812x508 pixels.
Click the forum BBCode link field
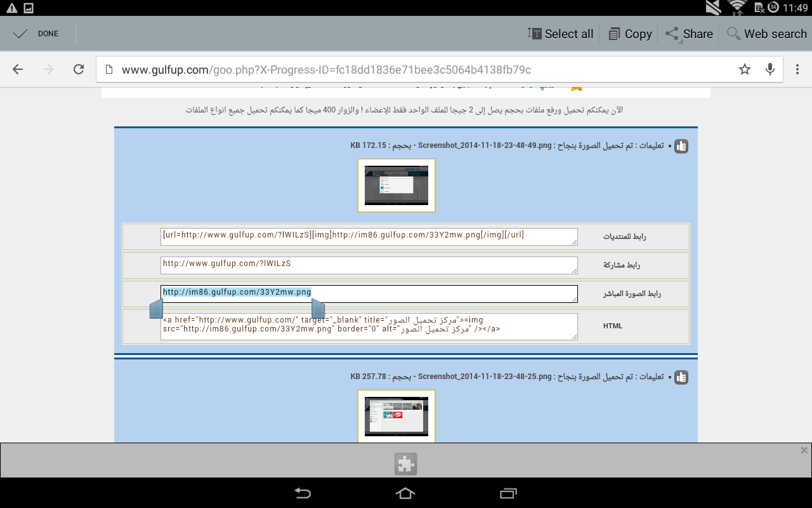(x=369, y=236)
